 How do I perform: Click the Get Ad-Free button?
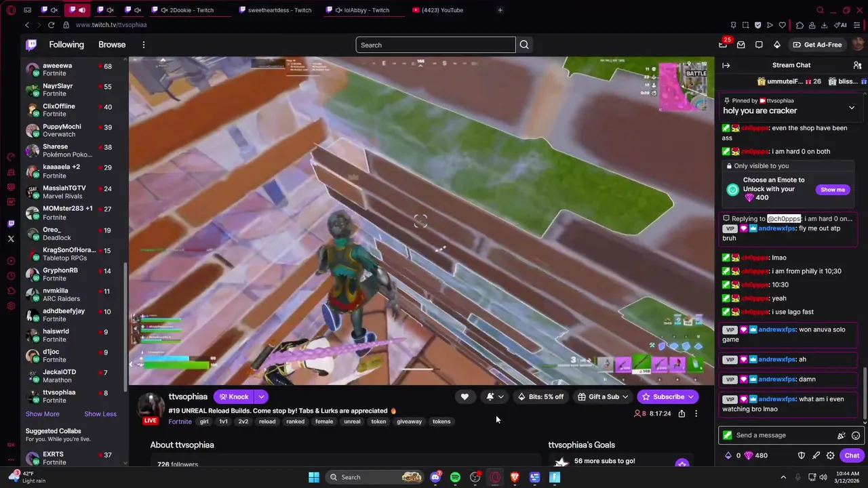(x=818, y=45)
